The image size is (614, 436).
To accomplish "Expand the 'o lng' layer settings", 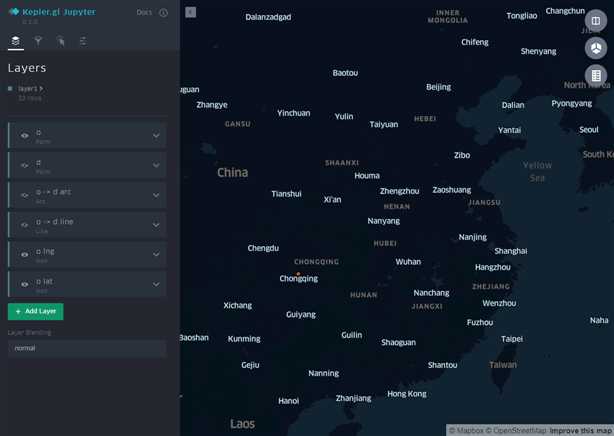I will [156, 254].
